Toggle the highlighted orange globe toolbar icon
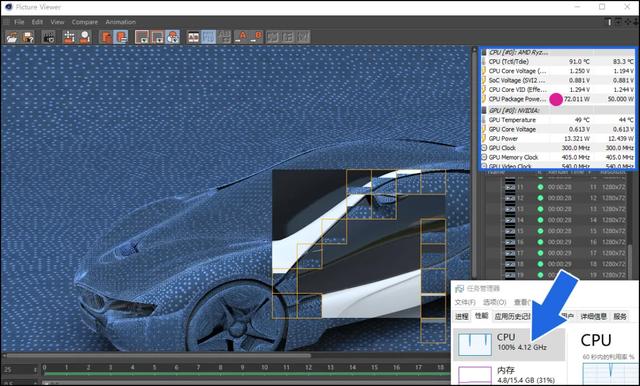Viewport: 640px width, 386px height. (x=173, y=37)
